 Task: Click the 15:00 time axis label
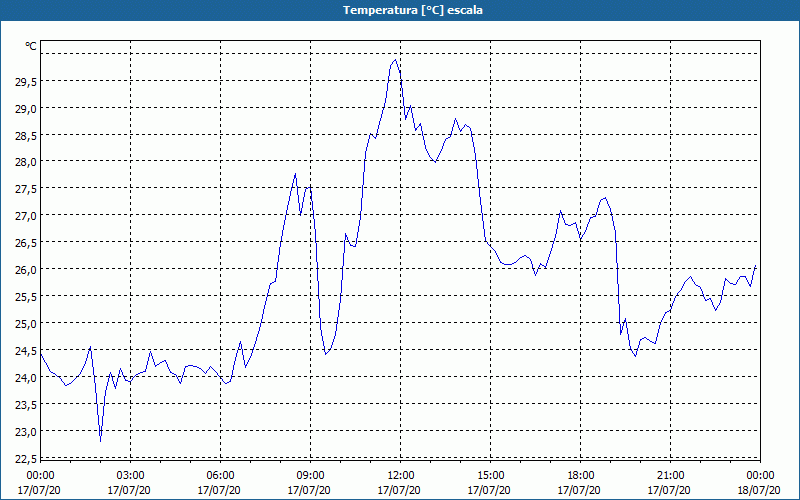[x=490, y=476]
